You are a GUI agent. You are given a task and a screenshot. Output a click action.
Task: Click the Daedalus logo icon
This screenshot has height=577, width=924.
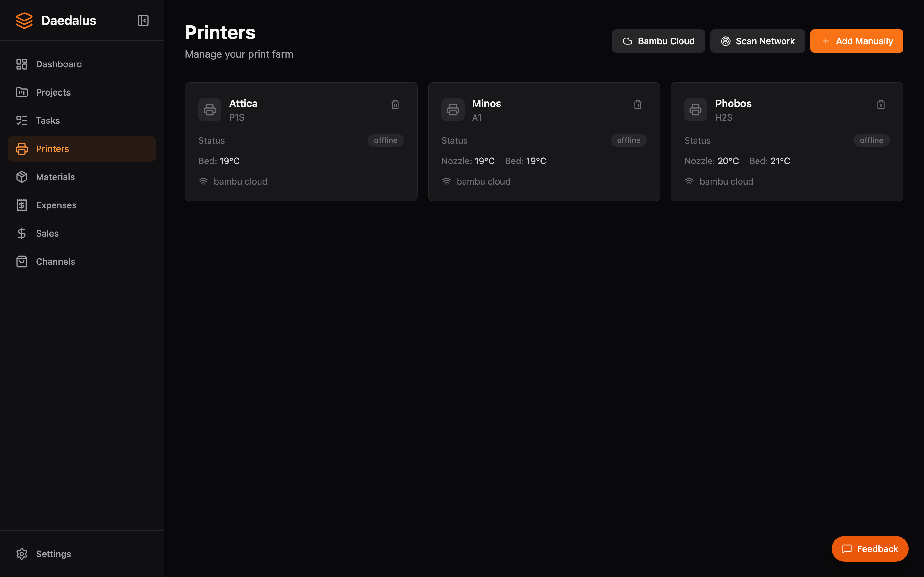24,21
